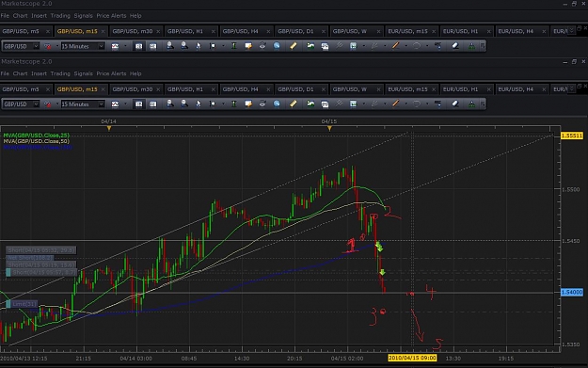588x368 pixels.
Task: Open the Signals menu in background window
Action: (83, 16)
